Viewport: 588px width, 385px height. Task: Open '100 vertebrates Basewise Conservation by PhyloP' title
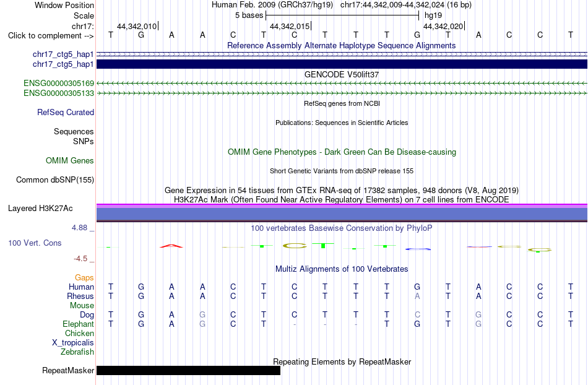click(x=341, y=228)
